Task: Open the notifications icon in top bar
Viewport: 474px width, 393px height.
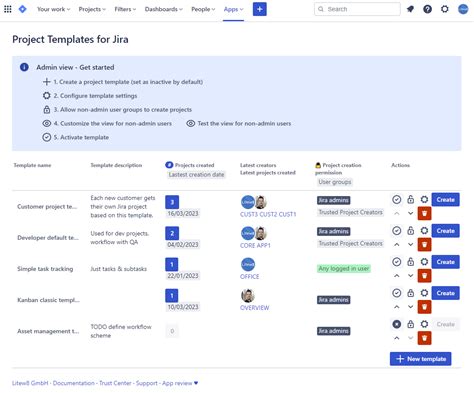Action: point(410,9)
